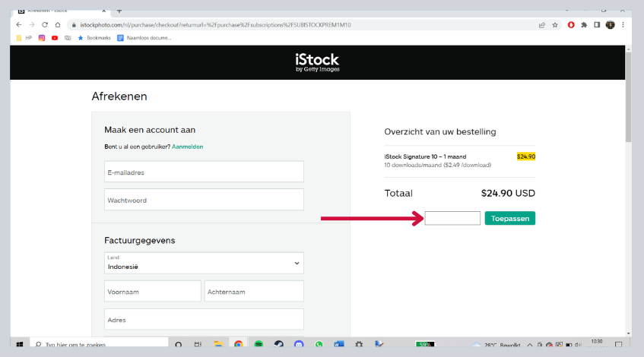
Task: Bookmark this page with the star icon
Action: pos(555,25)
